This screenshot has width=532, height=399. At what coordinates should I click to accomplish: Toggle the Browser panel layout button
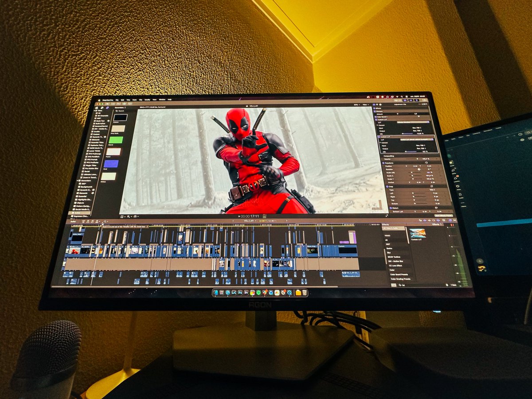click(x=405, y=100)
